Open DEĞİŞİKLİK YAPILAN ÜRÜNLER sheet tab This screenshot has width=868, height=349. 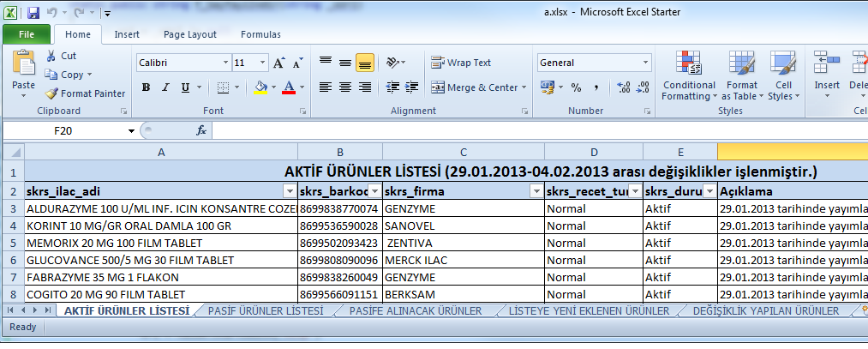click(x=766, y=310)
